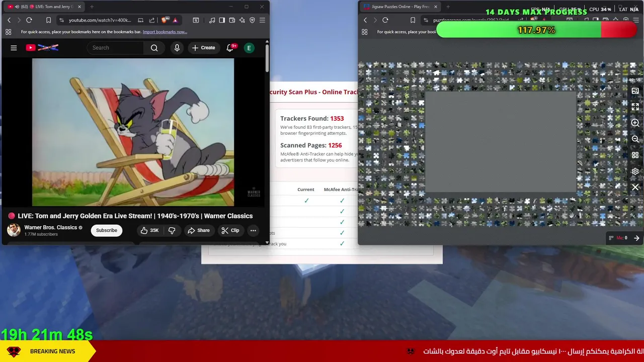Open YouTube notifications bell
Viewport: 644px width, 362px height.
click(x=230, y=48)
